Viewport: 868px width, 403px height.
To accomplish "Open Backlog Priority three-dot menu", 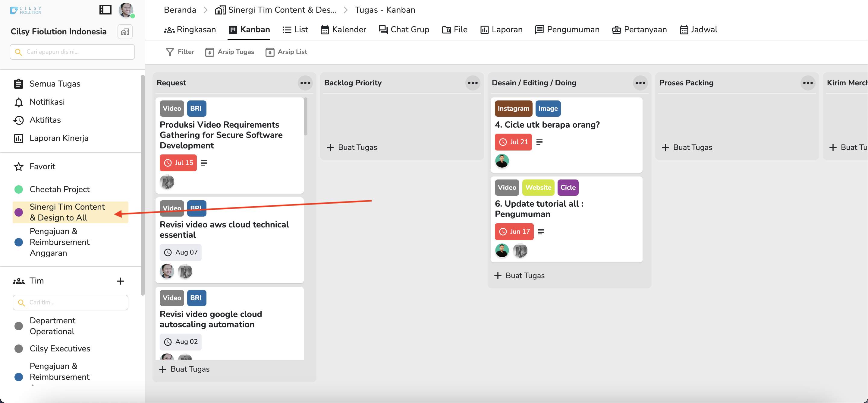I will 472,83.
